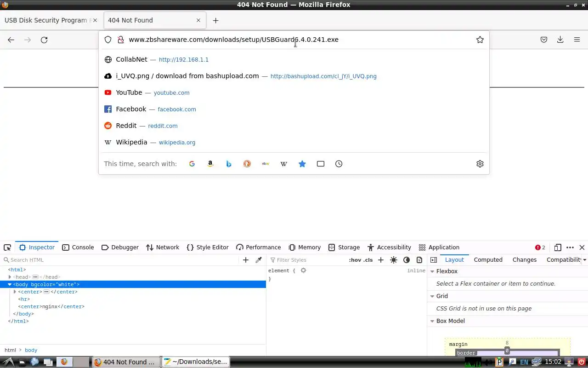588x368 pixels.
Task: Add a new style rule
Action: 381,260
